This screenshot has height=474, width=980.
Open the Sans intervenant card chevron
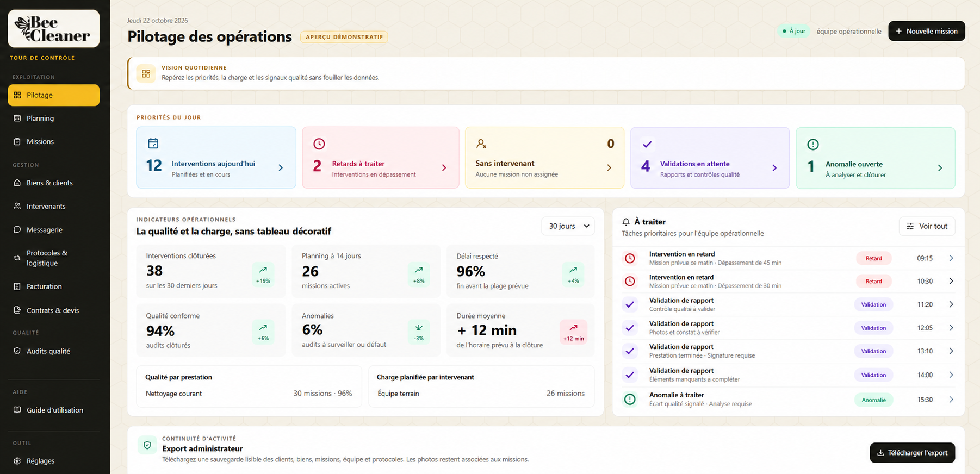coord(609,168)
